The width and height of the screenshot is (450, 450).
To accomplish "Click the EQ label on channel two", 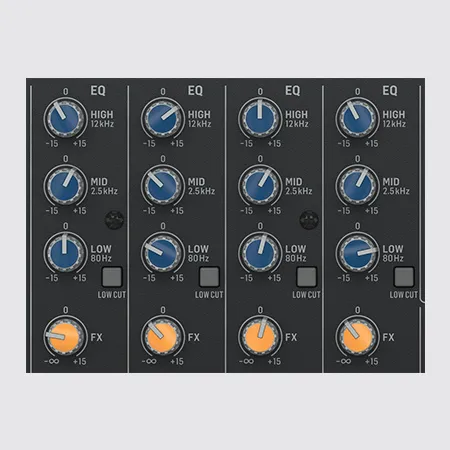I will (x=195, y=91).
